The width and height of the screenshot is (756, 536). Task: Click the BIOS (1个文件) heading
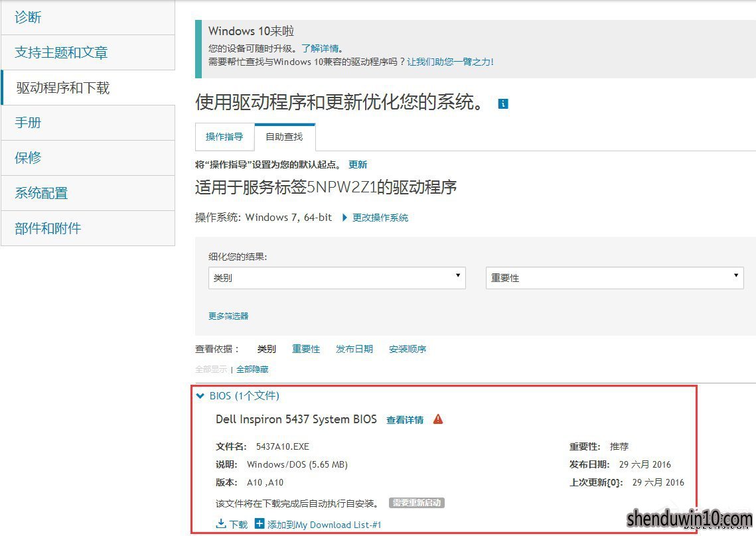pyautogui.click(x=244, y=396)
